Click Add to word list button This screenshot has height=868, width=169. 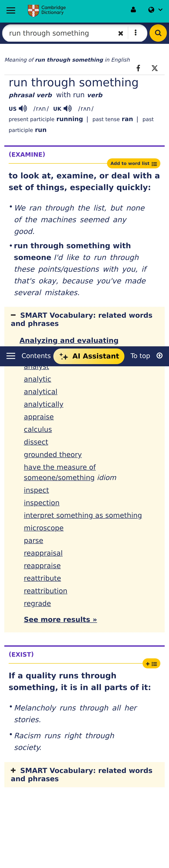[134, 163]
